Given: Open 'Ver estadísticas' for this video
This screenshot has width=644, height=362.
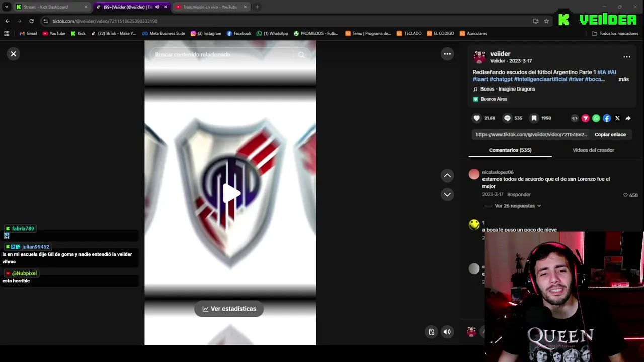Looking at the screenshot, I should pos(229,309).
